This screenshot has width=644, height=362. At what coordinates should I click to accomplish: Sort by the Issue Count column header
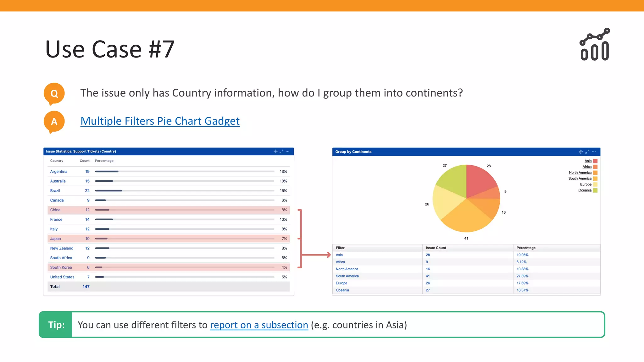pos(436,248)
